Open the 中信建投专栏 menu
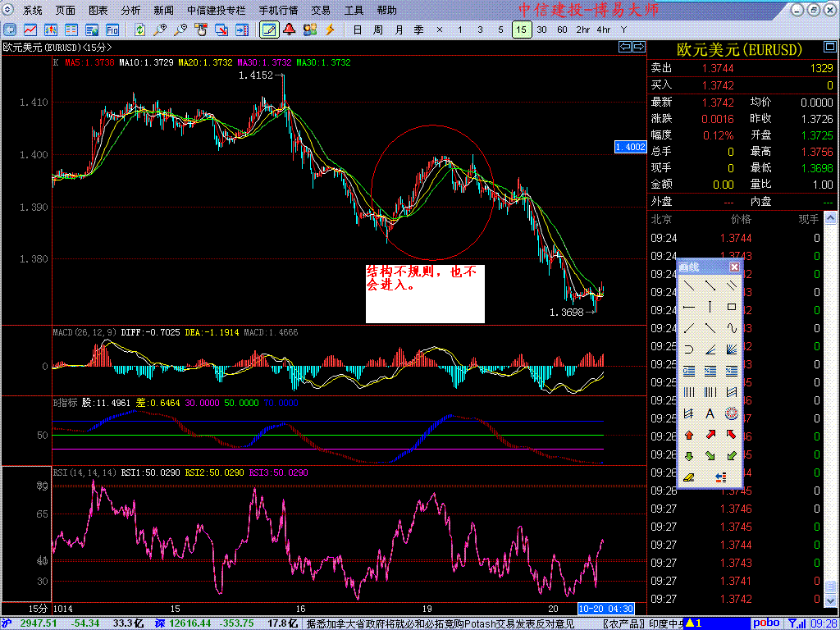This screenshot has width=840, height=630. click(x=216, y=10)
